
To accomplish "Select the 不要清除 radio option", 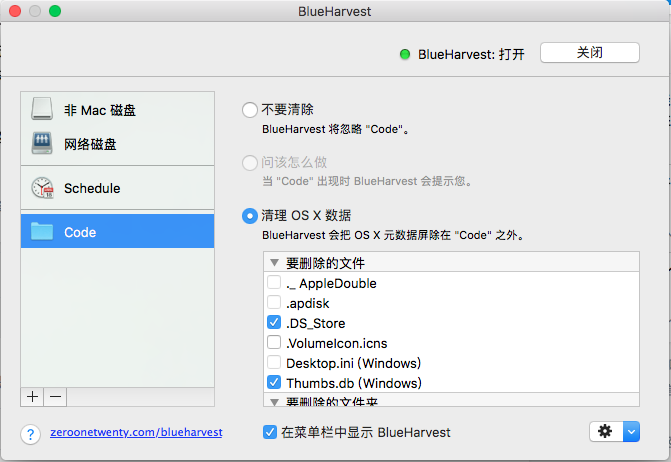I will [249, 110].
